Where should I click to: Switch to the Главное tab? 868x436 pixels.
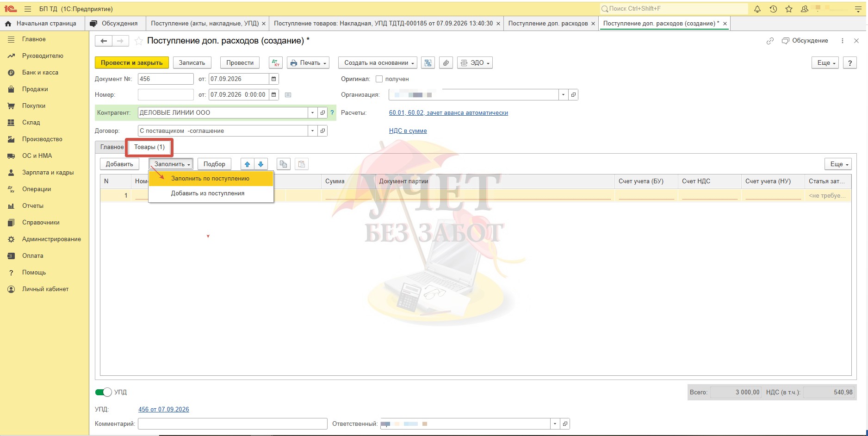tap(112, 147)
